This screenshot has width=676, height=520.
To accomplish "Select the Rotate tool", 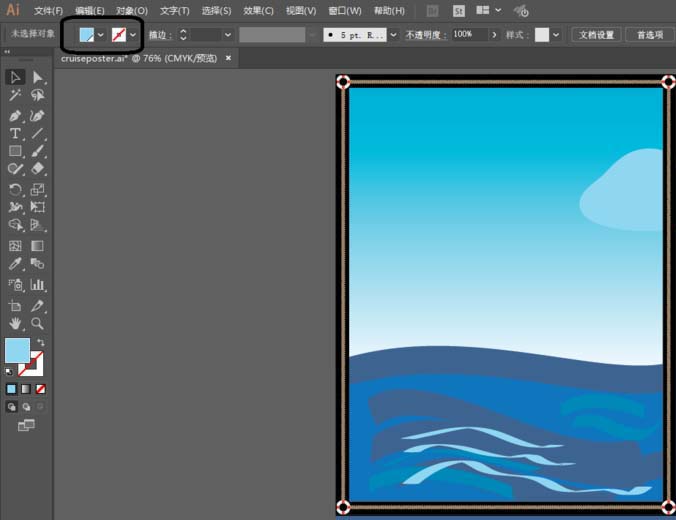I will (15, 189).
